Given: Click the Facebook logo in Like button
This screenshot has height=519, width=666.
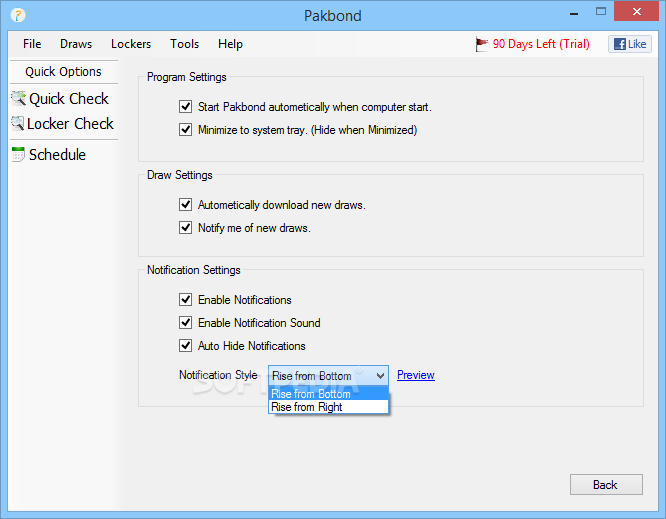Looking at the screenshot, I should point(620,44).
